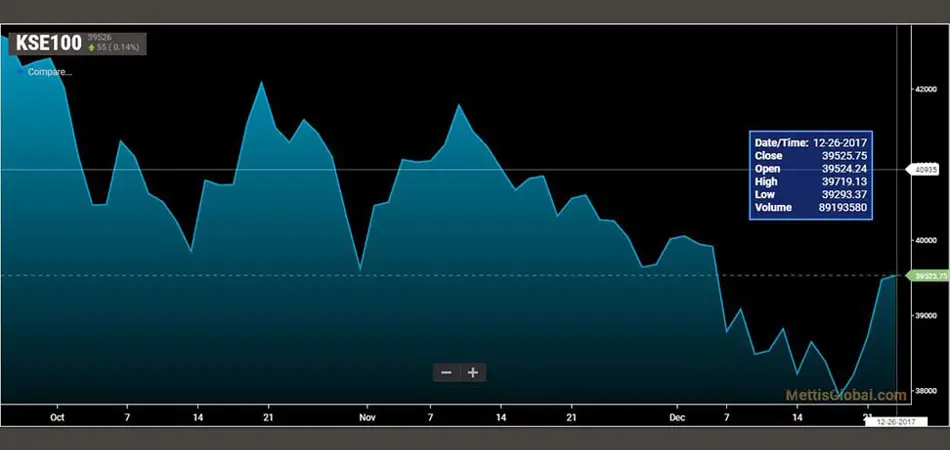Click the Date/Time header in tooltip box
Screen dimensions: 950x450
(779, 143)
